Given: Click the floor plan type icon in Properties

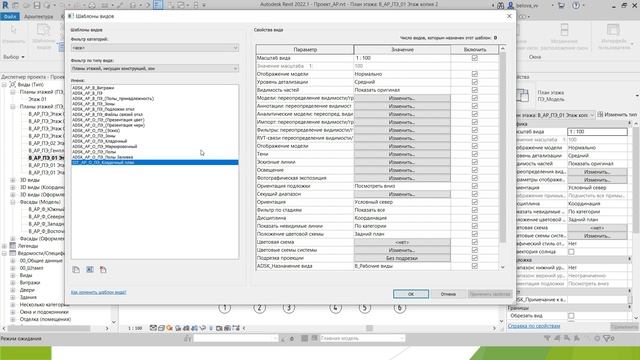Looking at the screenshot, I should (523, 95).
